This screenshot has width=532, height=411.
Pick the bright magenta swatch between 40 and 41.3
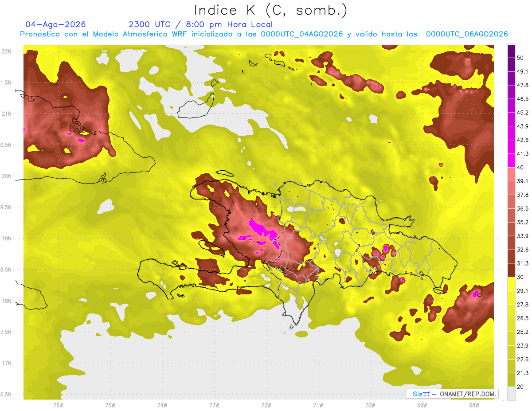511,160
